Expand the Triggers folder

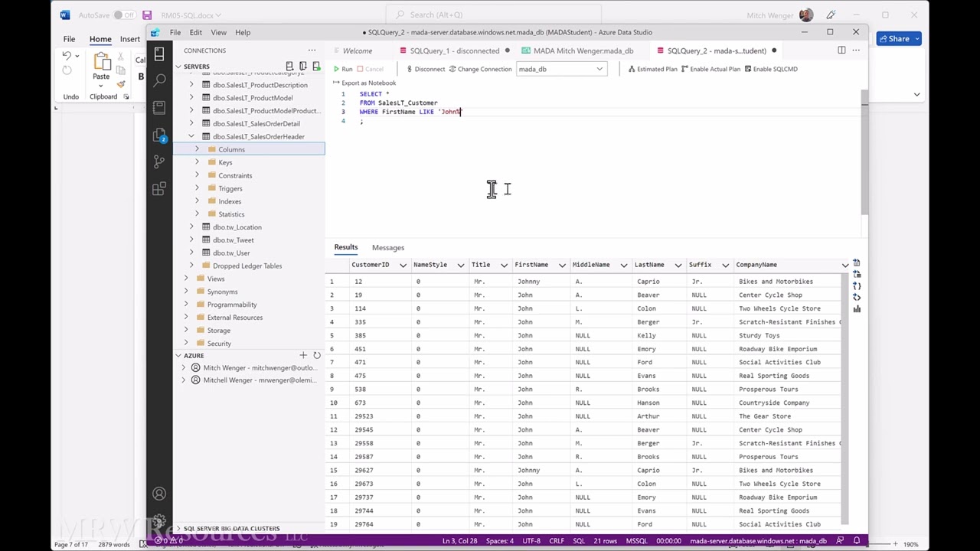point(198,188)
